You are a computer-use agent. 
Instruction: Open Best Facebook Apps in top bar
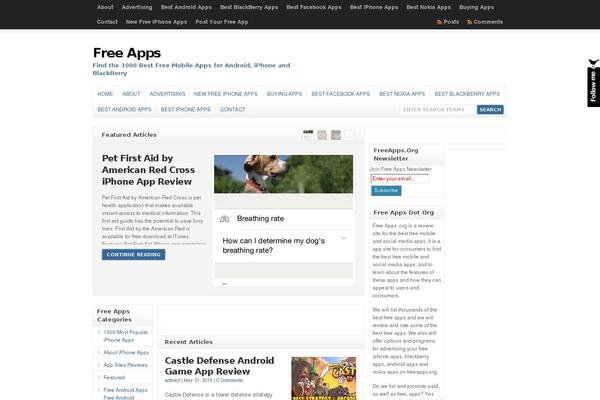coord(314,7)
